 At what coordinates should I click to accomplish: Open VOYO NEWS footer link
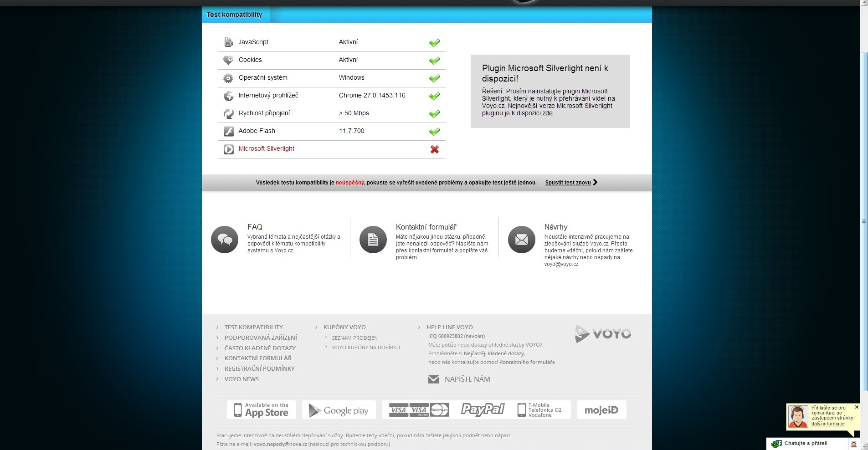pos(241,379)
